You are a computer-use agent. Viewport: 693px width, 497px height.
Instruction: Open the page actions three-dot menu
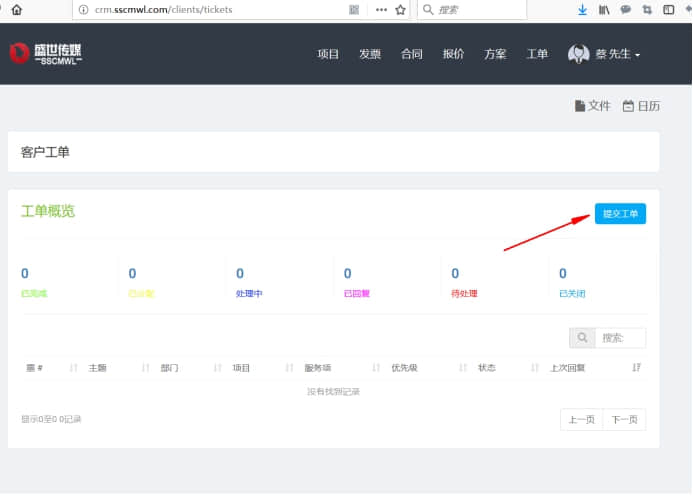click(x=381, y=9)
